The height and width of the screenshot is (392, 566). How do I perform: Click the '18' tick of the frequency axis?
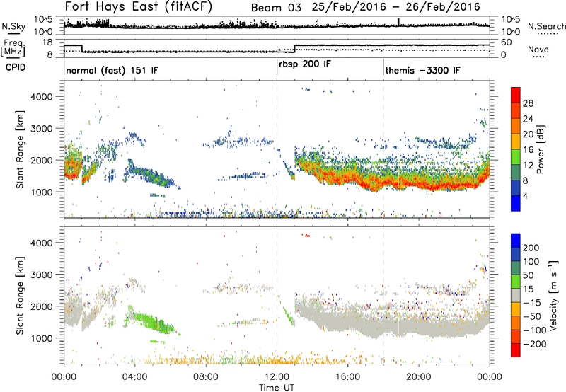47,42
